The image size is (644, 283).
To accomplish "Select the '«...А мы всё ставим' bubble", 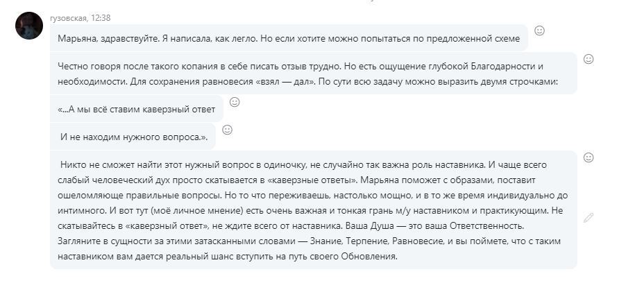I will [x=137, y=109].
